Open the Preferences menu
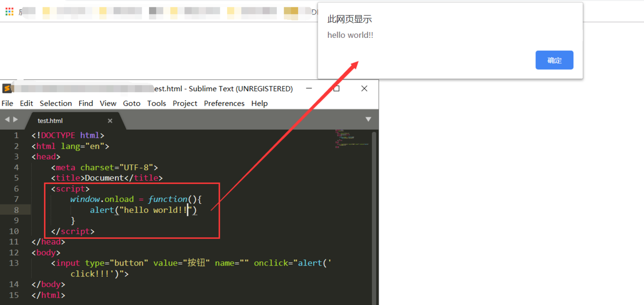This screenshot has width=644, height=305. 224,103
